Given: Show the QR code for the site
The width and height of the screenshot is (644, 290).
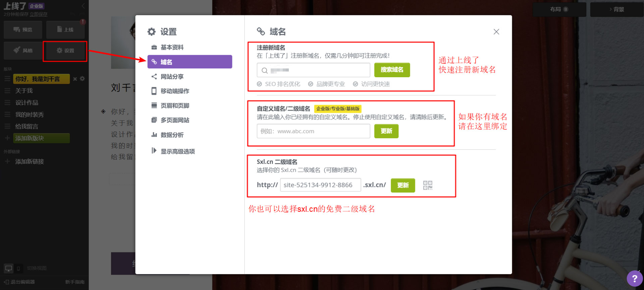Looking at the screenshot, I should (428, 185).
